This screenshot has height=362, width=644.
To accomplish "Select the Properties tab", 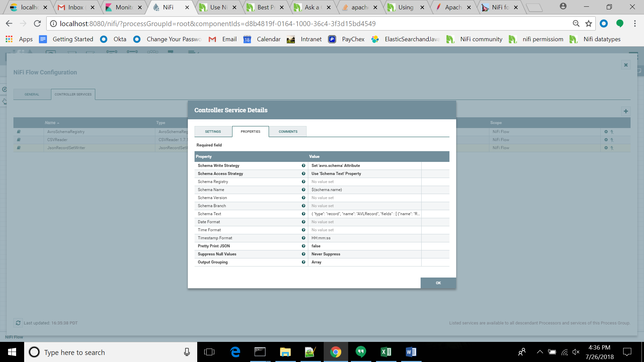I will tap(250, 131).
